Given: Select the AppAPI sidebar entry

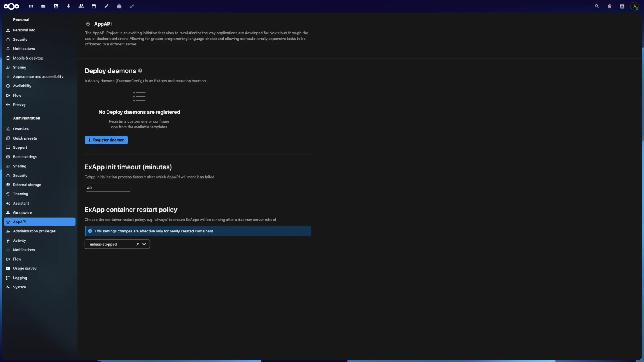Looking at the screenshot, I should (40, 222).
